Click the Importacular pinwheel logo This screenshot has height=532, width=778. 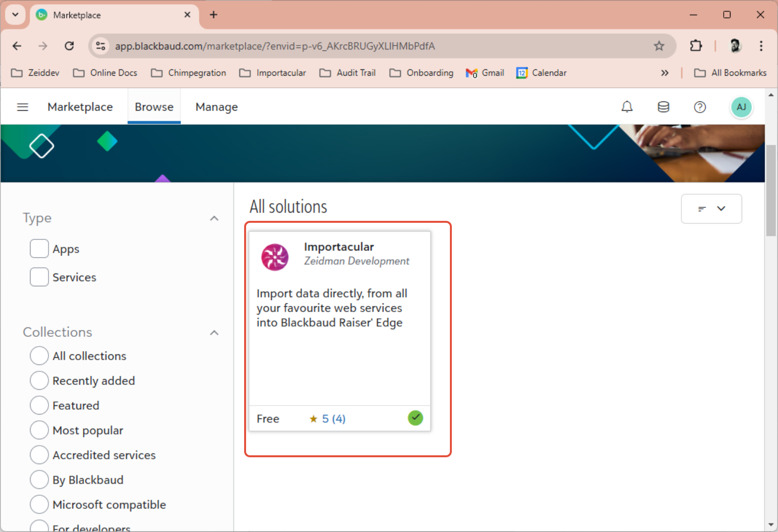[x=275, y=257]
